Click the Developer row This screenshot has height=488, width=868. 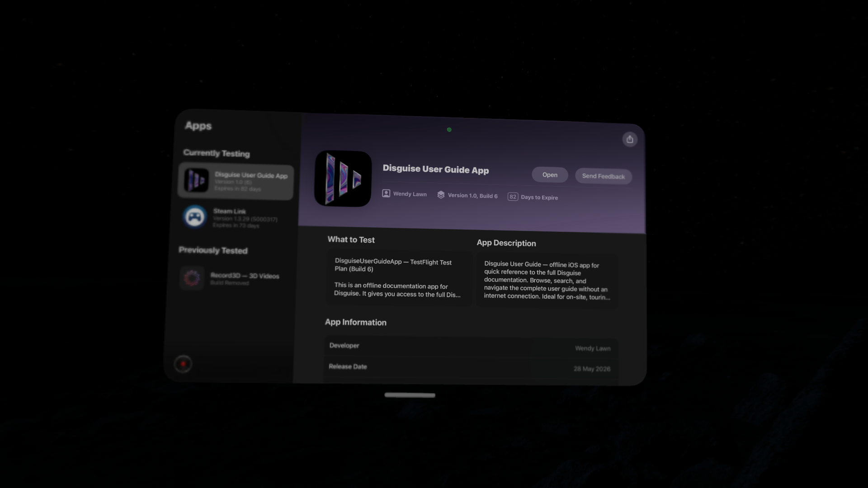pyautogui.click(x=470, y=347)
